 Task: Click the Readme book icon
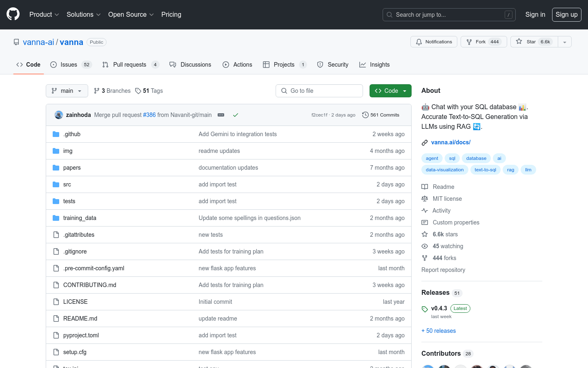(425, 187)
